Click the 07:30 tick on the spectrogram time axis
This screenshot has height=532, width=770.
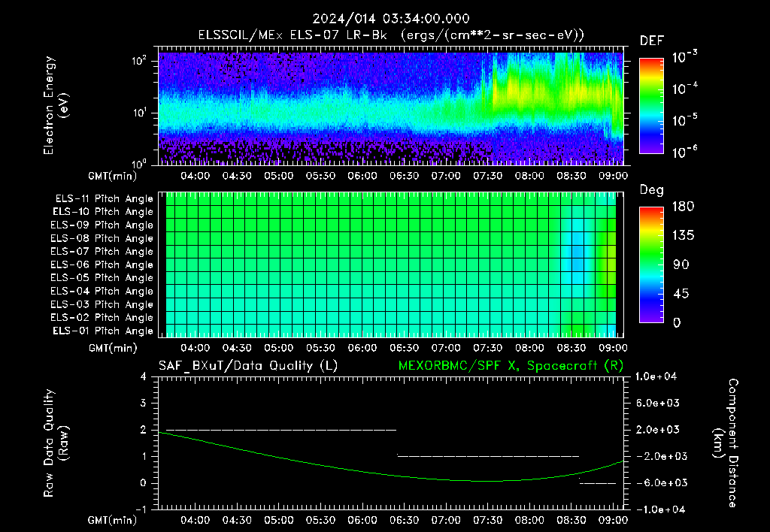coord(487,176)
